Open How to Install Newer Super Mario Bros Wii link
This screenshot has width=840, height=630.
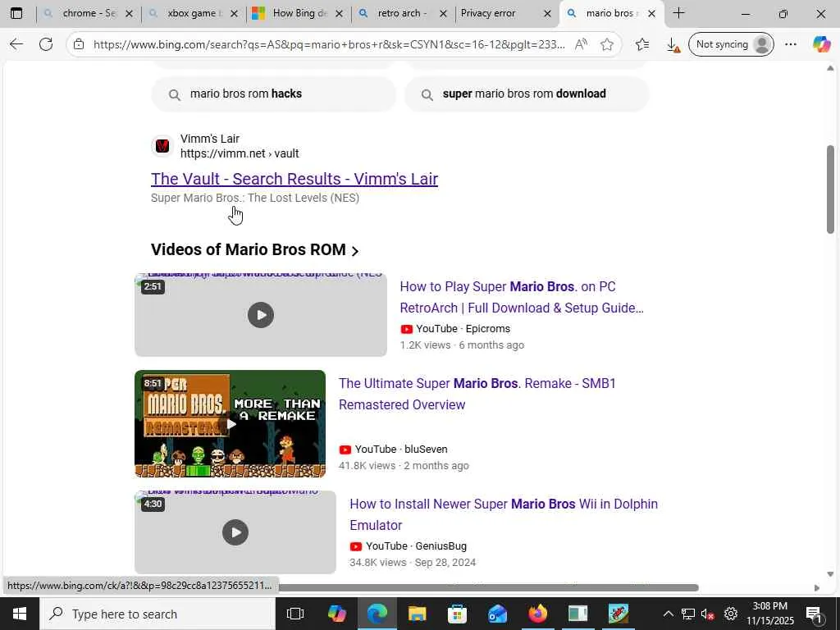tap(504, 515)
